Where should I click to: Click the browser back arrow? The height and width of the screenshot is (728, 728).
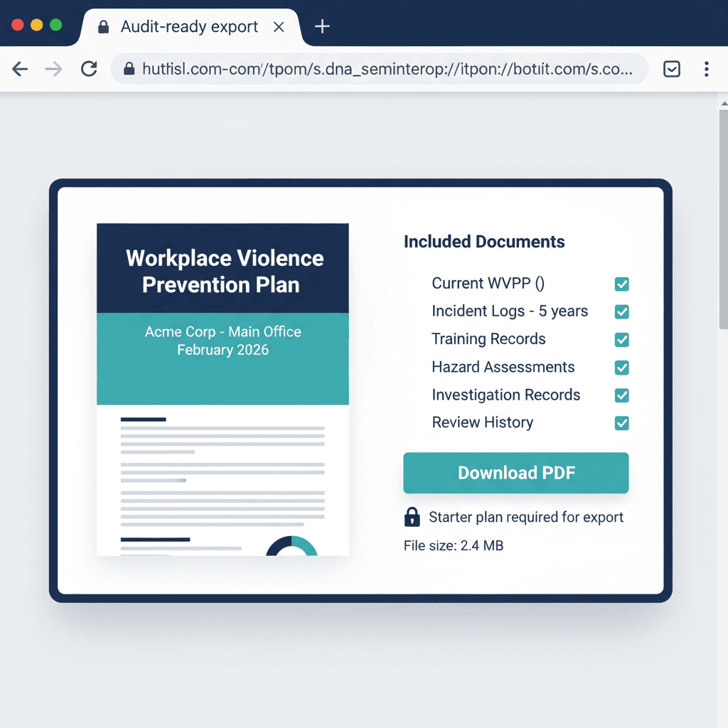pos(20,69)
